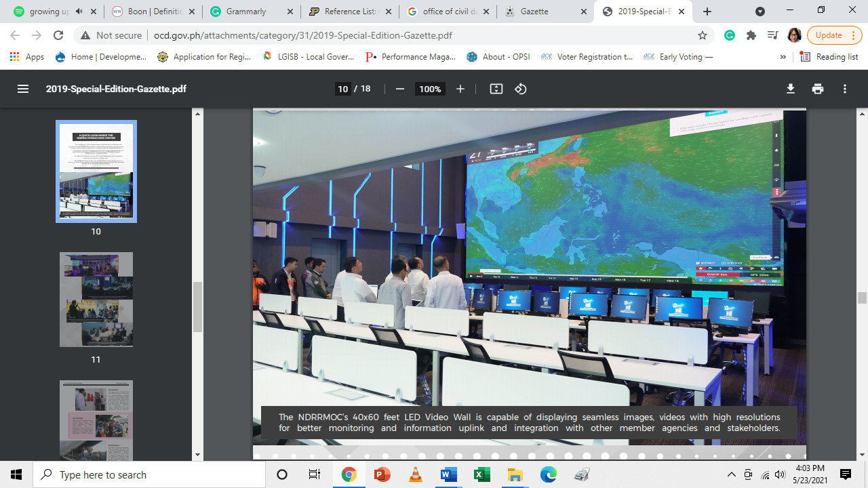The width and height of the screenshot is (868, 488).
Task: Download the PDF file
Action: 790,89
